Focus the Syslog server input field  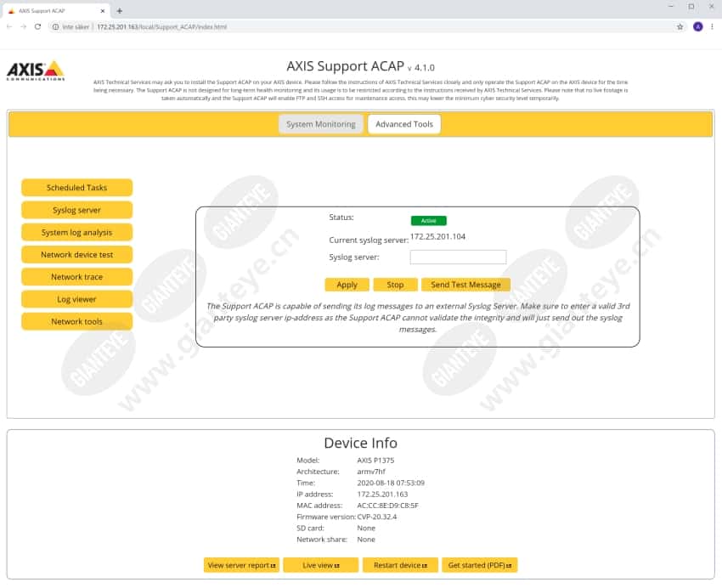[x=458, y=257]
